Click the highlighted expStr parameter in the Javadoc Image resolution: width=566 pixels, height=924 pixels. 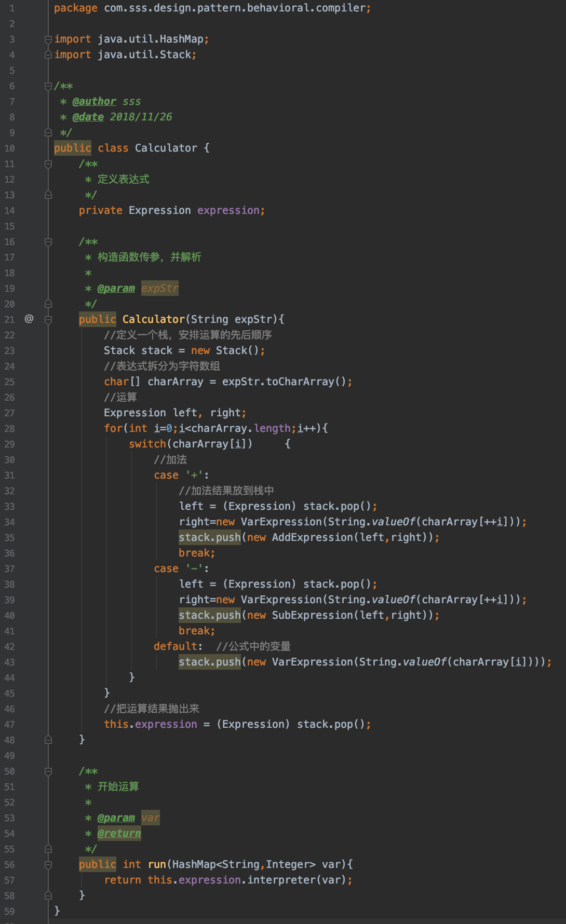(159, 288)
